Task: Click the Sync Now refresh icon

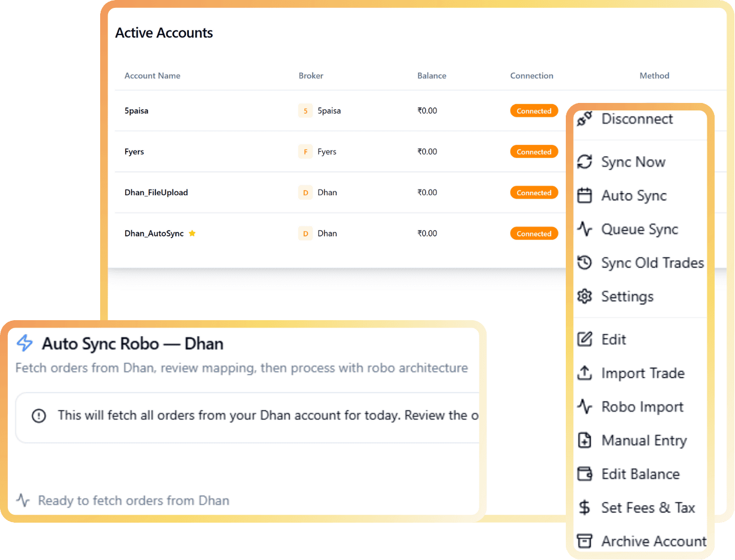Action: point(584,162)
